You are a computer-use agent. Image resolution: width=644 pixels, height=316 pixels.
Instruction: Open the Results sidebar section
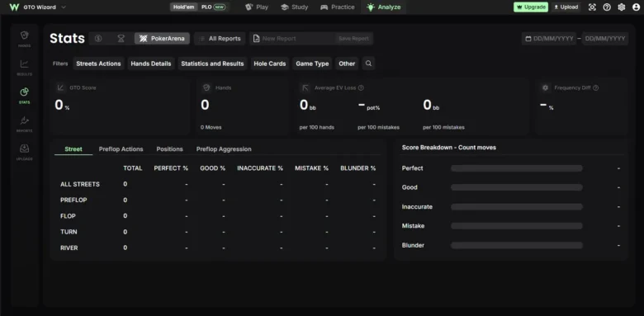coord(24,68)
